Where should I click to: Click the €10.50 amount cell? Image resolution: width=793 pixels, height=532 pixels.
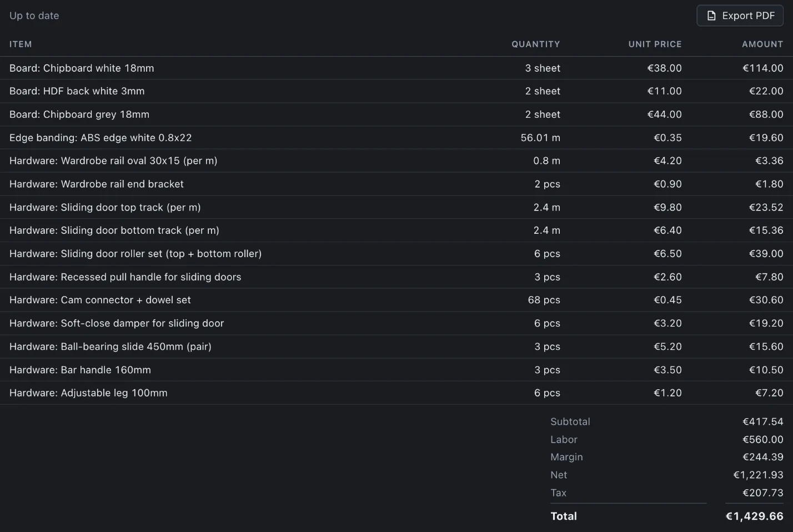(766, 370)
